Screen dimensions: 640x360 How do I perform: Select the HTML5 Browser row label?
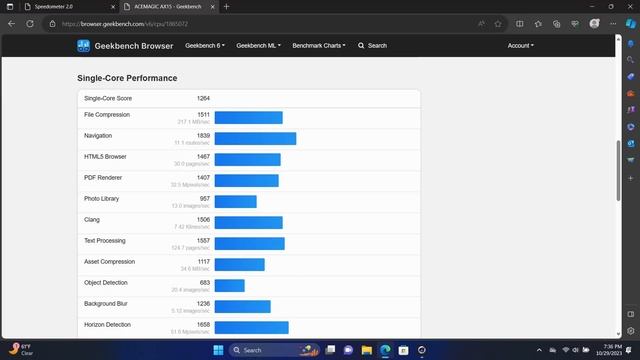click(x=105, y=157)
